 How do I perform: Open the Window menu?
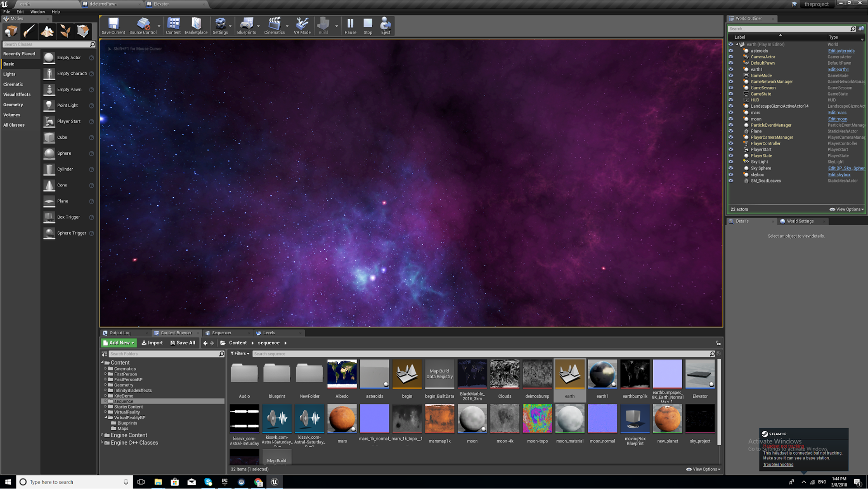coord(38,12)
